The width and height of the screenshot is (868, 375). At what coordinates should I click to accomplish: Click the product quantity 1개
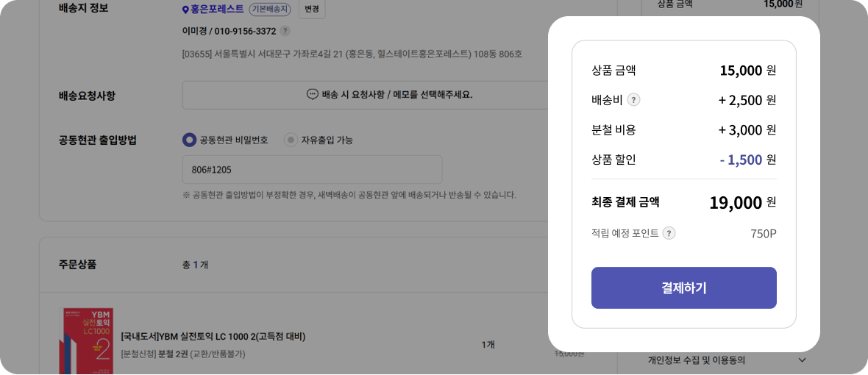point(488,345)
